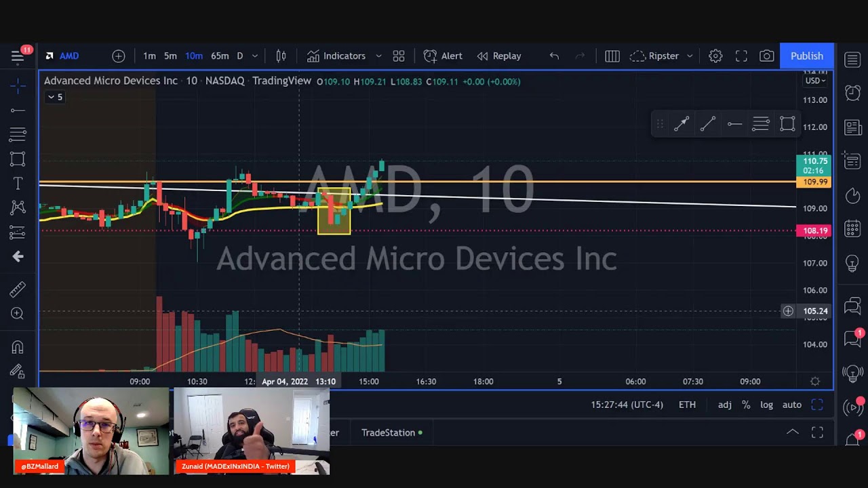Click the AMD symbol search field
This screenshot has width=868, height=488.
[68, 56]
